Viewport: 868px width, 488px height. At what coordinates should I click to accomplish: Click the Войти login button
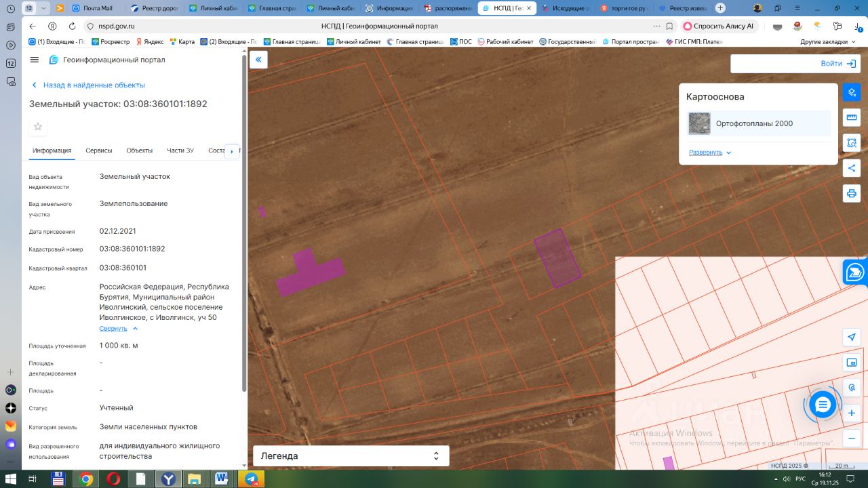(838, 64)
